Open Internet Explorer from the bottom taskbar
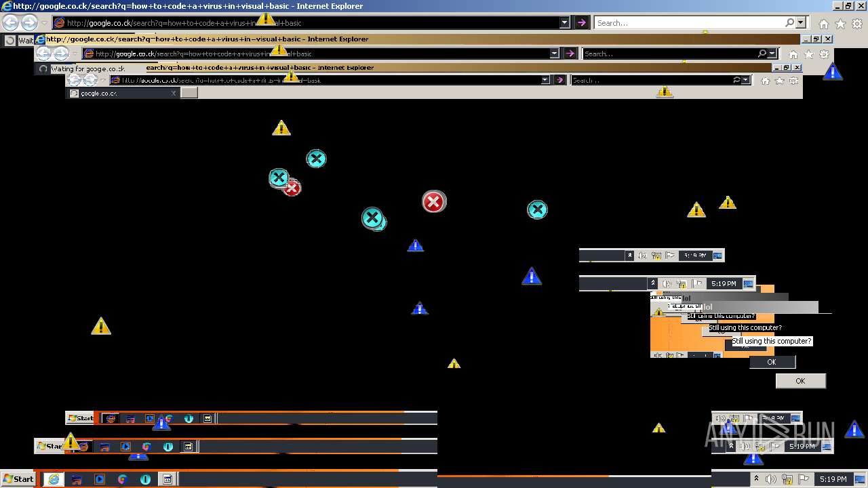 [53, 479]
